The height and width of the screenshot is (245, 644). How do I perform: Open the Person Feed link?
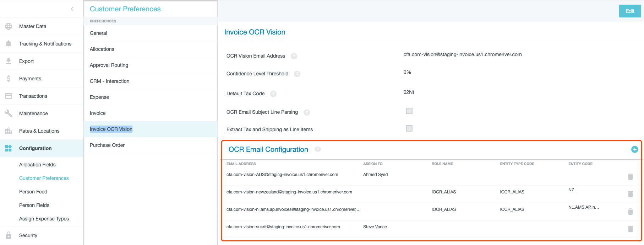click(33, 192)
